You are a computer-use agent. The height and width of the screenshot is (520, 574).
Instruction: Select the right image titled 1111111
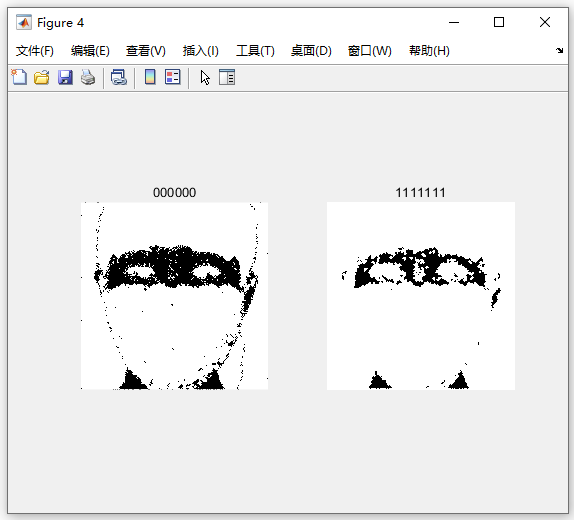(421, 296)
